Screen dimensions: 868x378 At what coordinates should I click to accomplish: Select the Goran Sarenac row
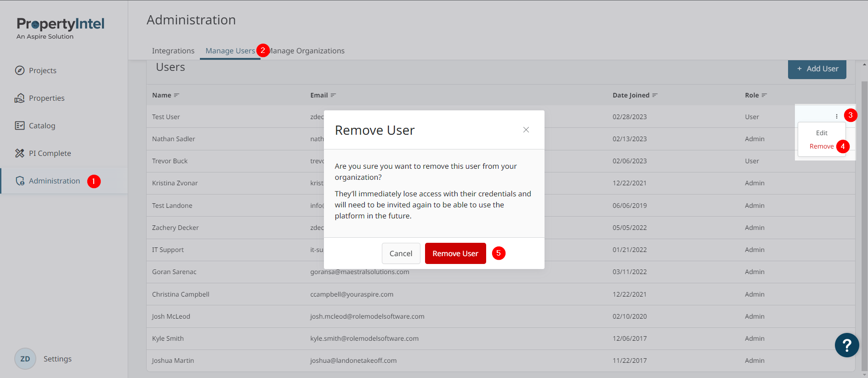point(501,272)
